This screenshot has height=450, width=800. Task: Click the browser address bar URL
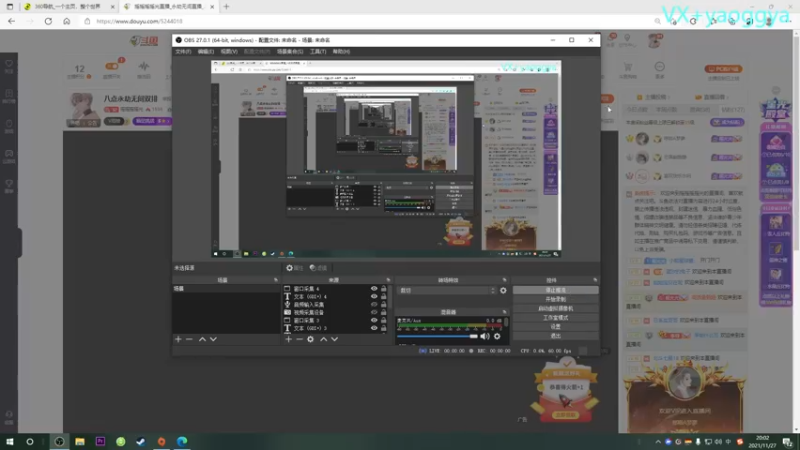pyautogui.click(x=139, y=21)
